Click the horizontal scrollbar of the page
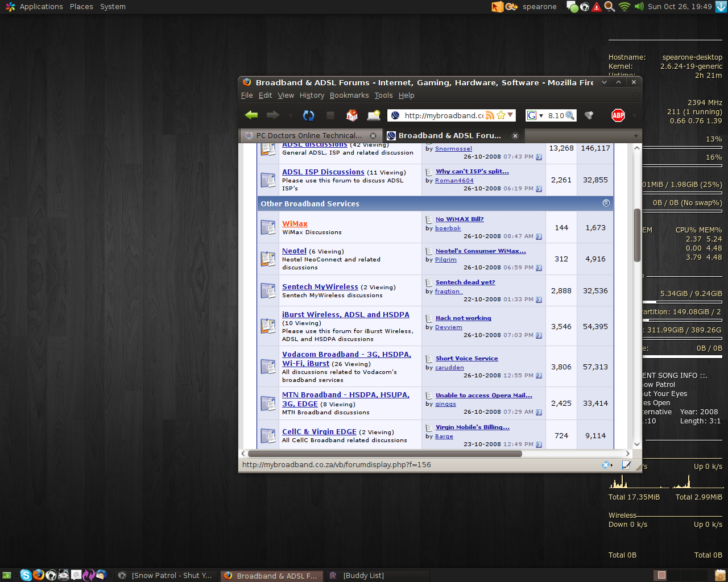The height and width of the screenshot is (582, 728). [384, 454]
